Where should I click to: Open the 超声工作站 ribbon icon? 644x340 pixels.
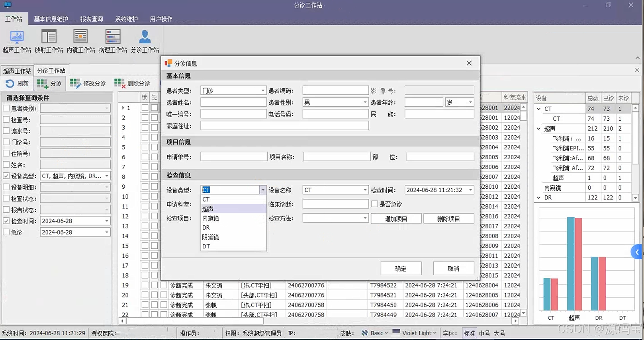(x=17, y=37)
